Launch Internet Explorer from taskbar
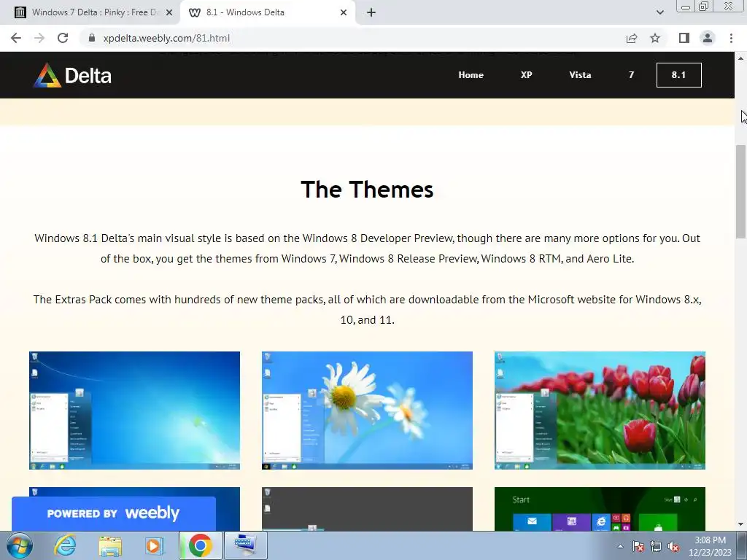Viewport: 747px width, 560px height. (65, 545)
